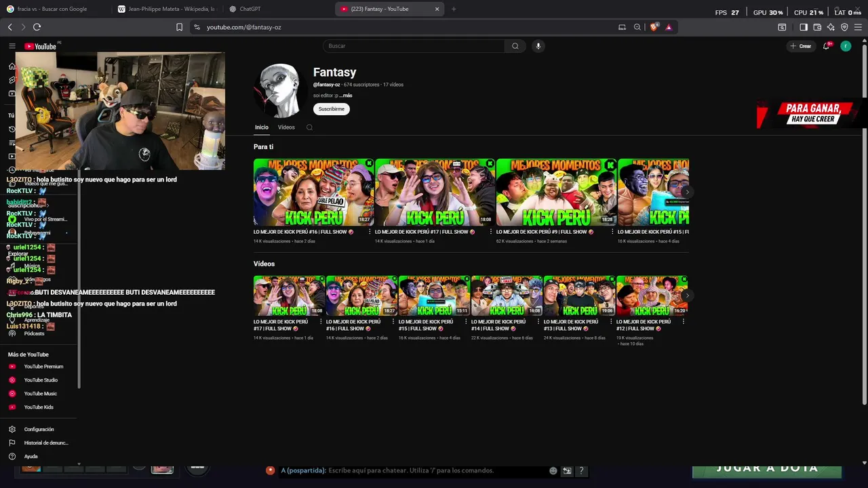The width and height of the screenshot is (868, 488).
Task: Open Podcasts in sidebar
Action: tap(34, 333)
